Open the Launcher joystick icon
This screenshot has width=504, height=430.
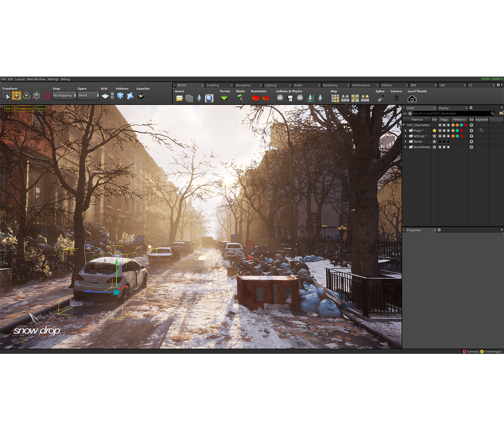[140, 96]
